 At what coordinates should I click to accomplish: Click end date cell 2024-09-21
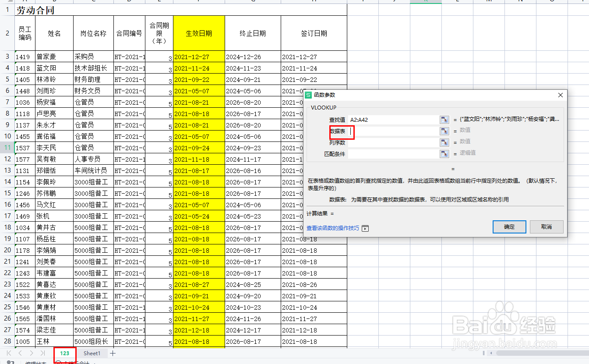point(253,79)
